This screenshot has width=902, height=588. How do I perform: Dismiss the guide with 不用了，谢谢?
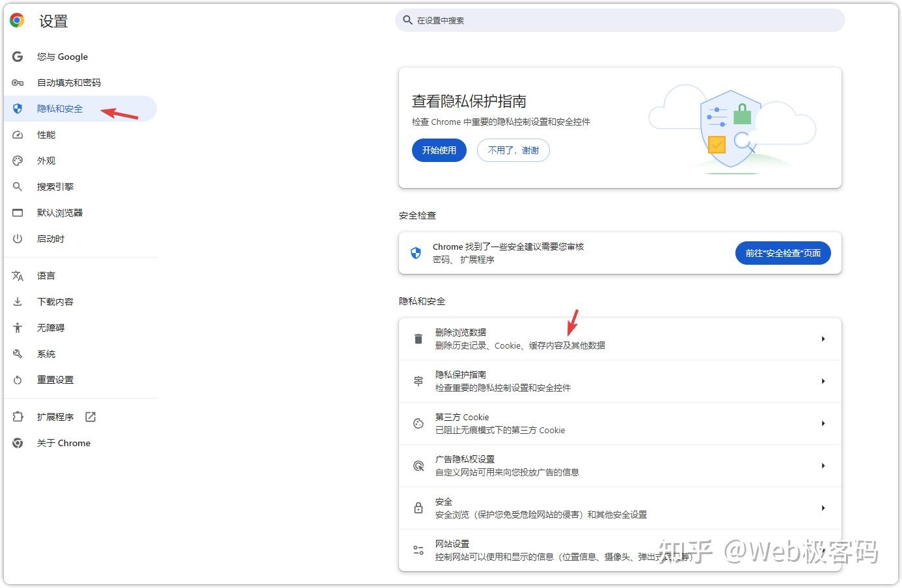click(513, 150)
